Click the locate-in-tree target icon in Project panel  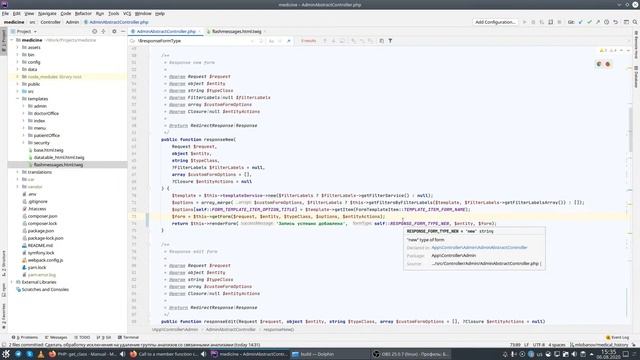95,31
